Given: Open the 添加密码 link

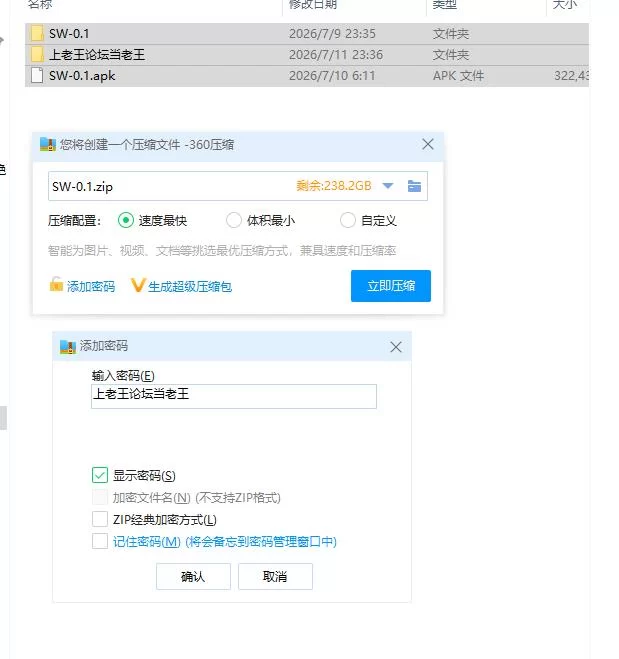Looking at the screenshot, I should (x=91, y=287).
